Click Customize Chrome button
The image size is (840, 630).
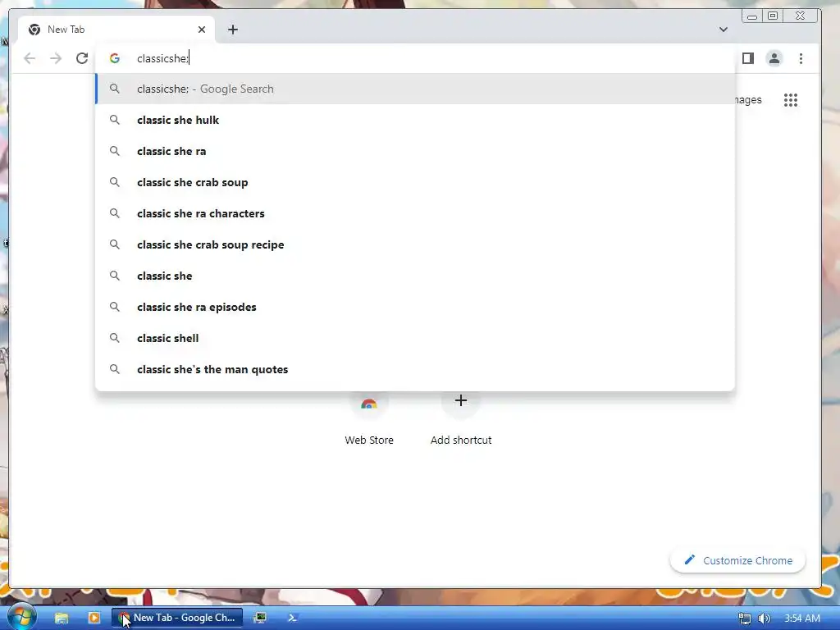737,560
